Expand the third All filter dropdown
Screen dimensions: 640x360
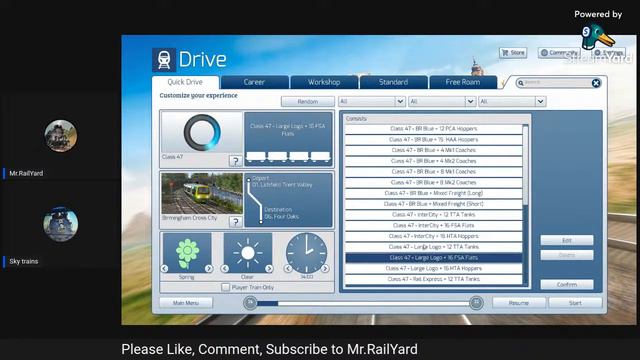[x=540, y=101]
